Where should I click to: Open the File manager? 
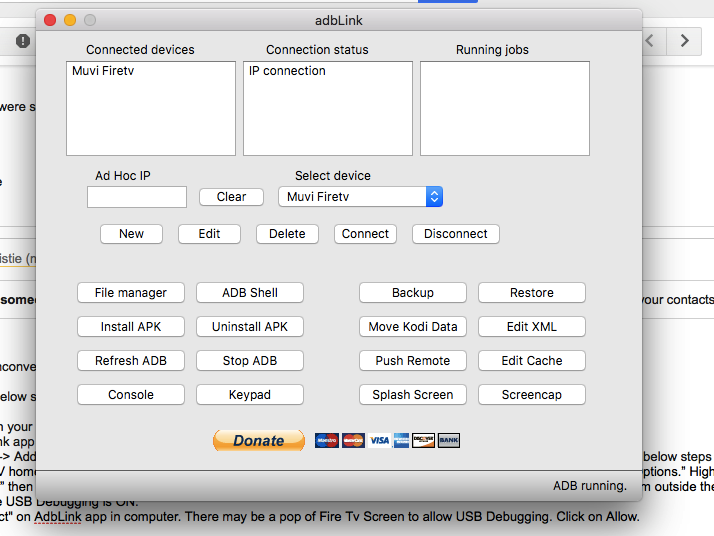click(x=131, y=292)
